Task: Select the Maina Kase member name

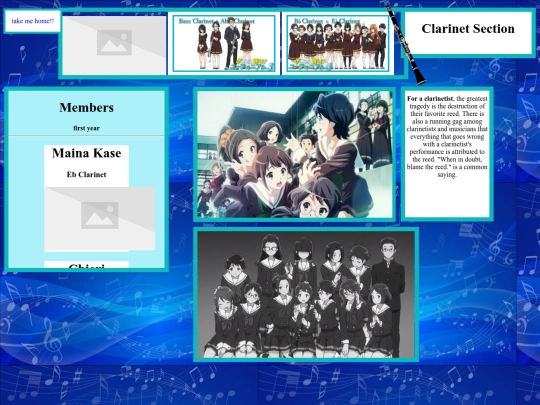Action: [86, 153]
